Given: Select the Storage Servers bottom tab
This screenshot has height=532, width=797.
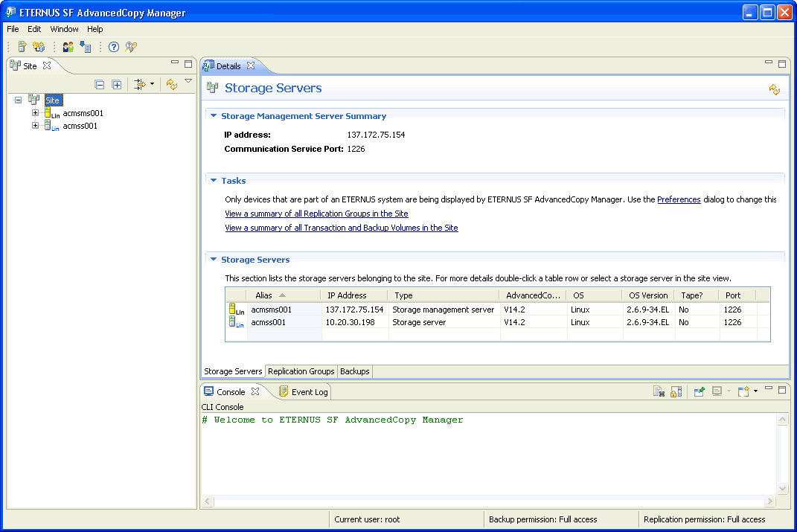Looking at the screenshot, I should pos(233,371).
